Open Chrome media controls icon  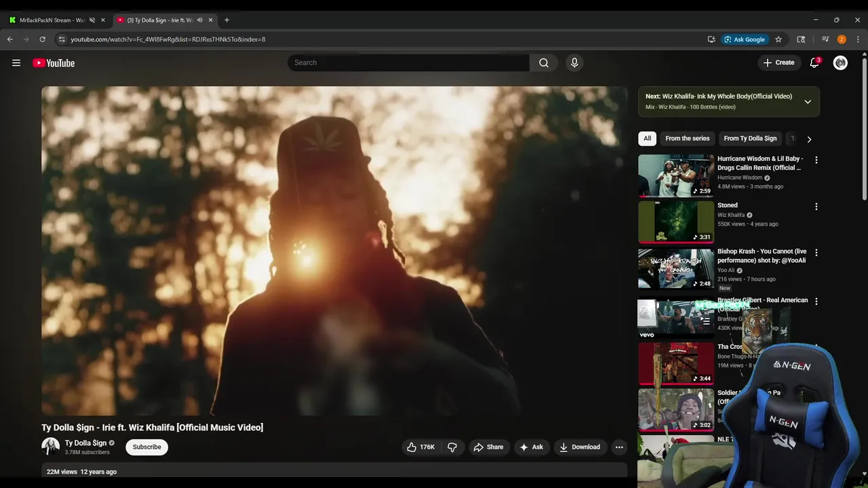tap(825, 39)
